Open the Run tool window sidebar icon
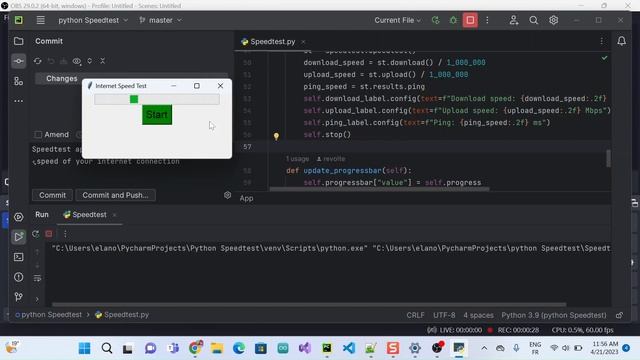 tap(18, 237)
